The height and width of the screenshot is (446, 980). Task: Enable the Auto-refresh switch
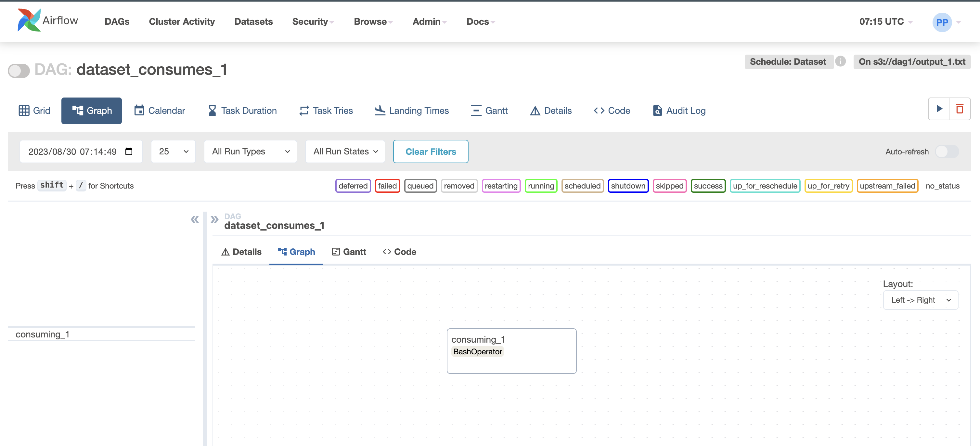pyautogui.click(x=947, y=151)
